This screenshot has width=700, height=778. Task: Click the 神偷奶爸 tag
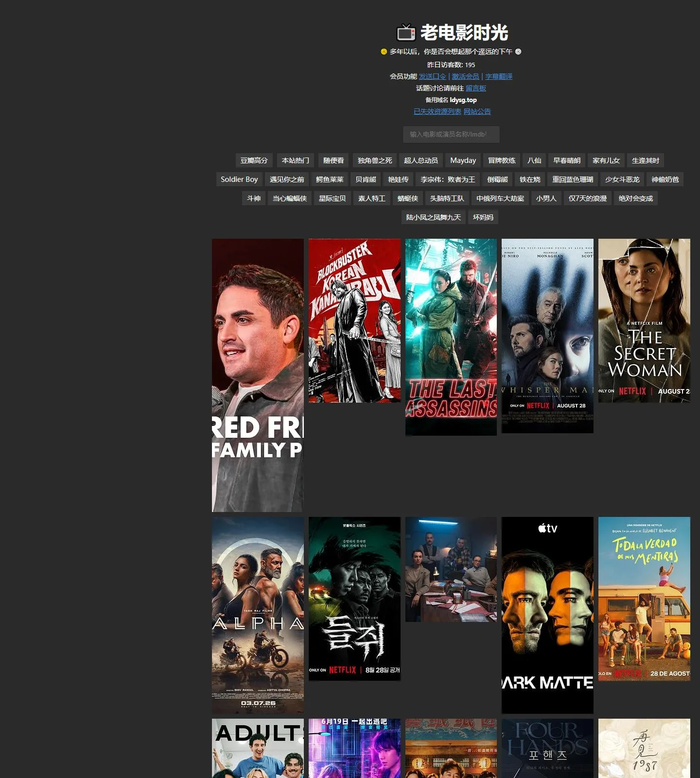click(x=665, y=179)
